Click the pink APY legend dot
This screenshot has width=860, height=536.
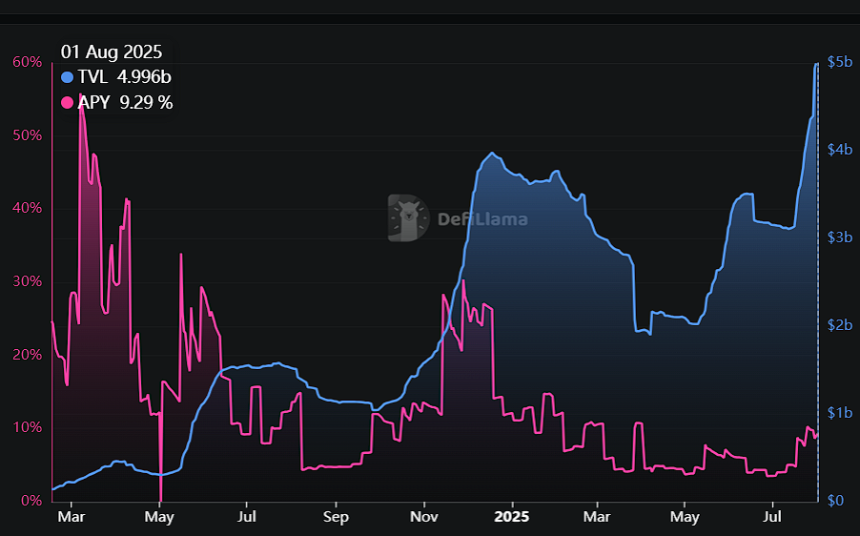tap(67, 103)
